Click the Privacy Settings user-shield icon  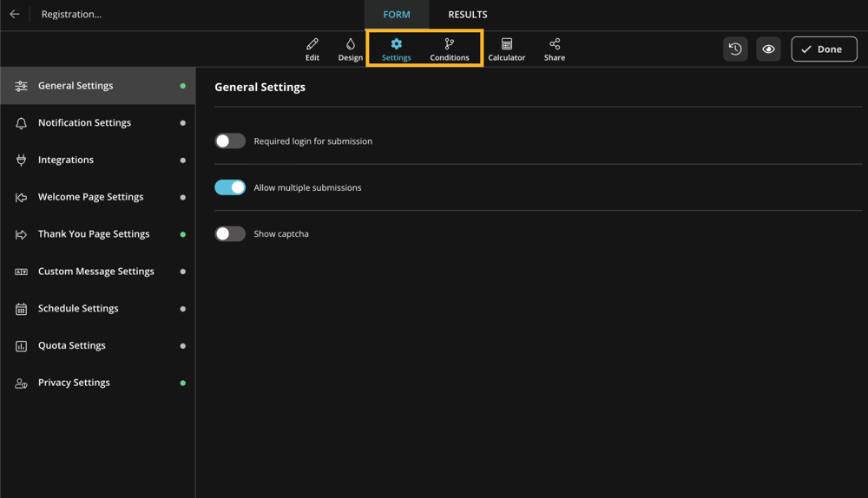[21, 383]
